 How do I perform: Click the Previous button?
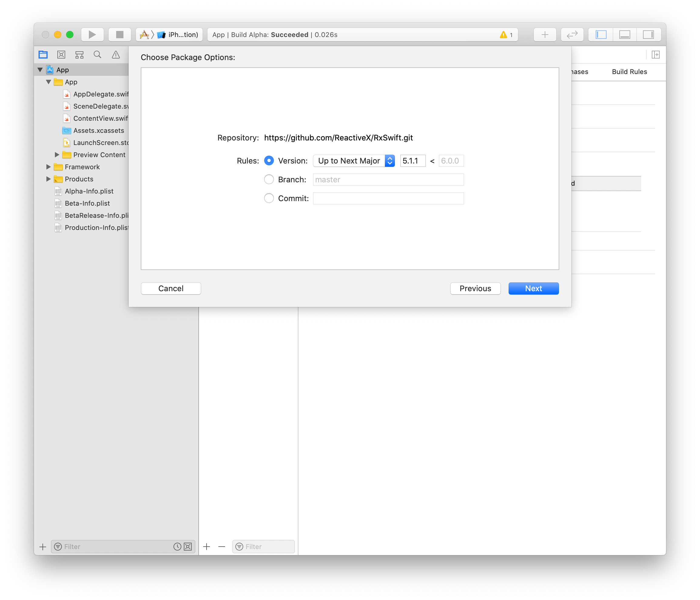(475, 288)
